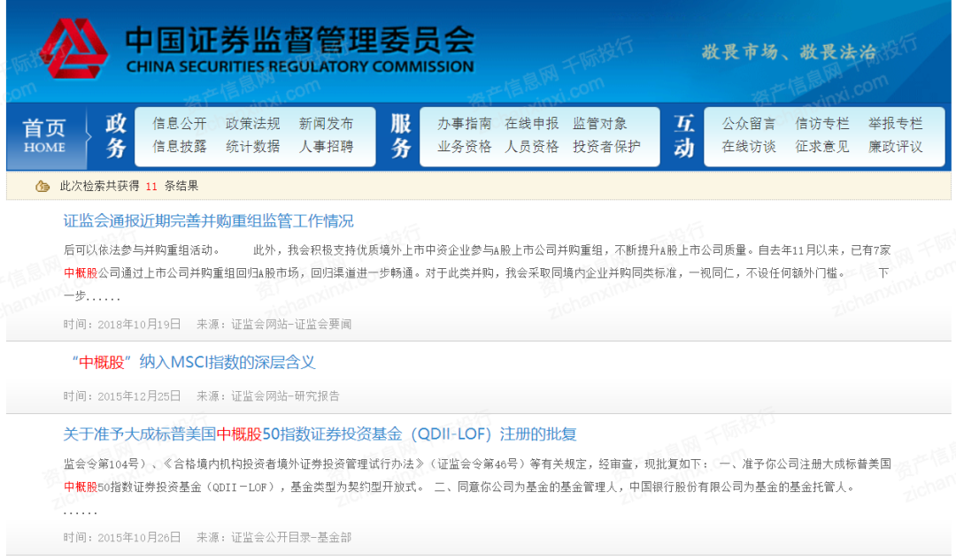Open 信息披露 menu item
956x560 pixels.
pos(179,146)
